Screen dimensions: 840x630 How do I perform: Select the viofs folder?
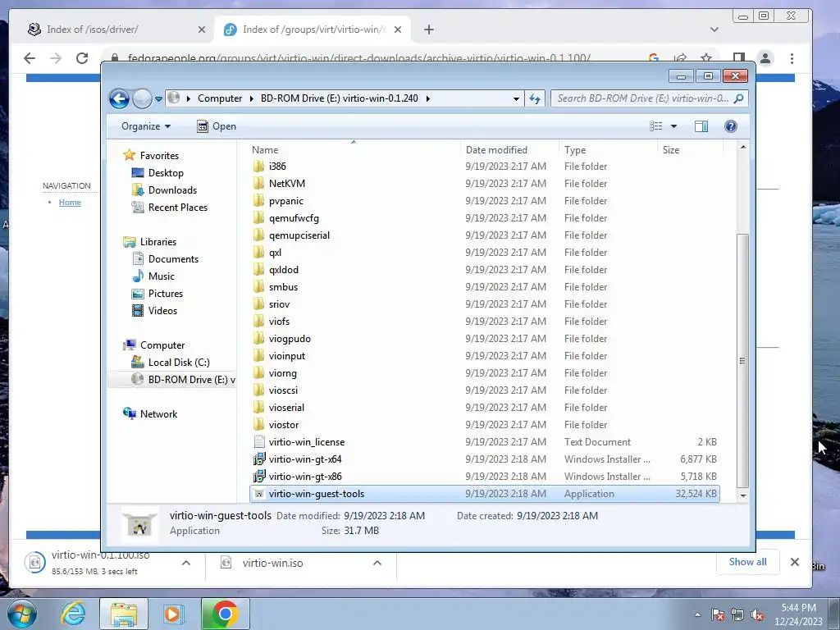click(279, 322)
